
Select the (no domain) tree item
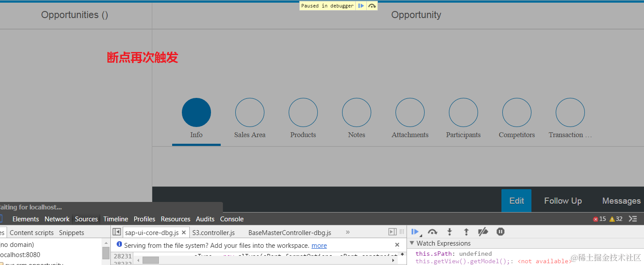tap(17, 244)
